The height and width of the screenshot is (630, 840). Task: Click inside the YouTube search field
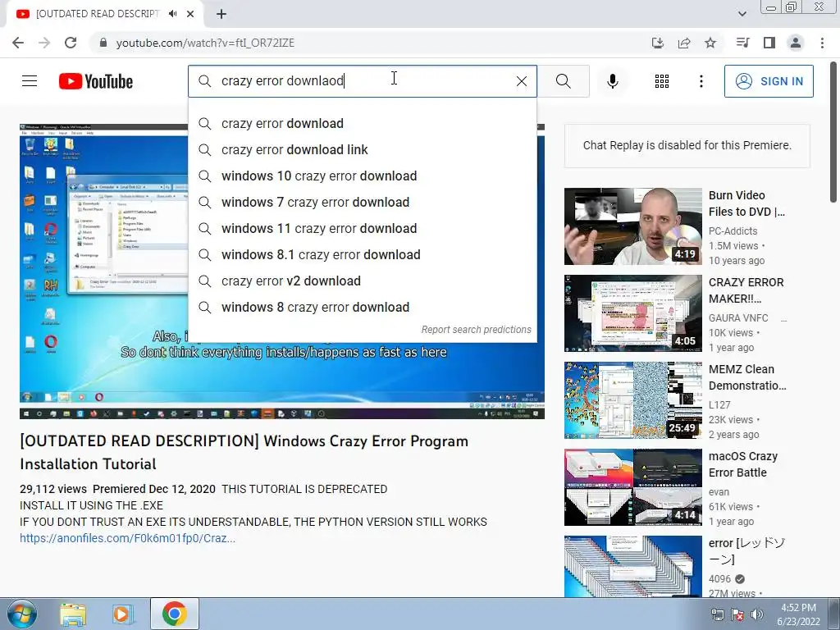pos(362,81)
